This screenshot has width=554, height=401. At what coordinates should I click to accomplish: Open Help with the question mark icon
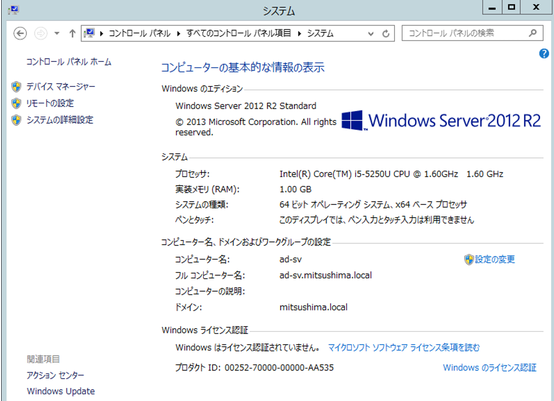pos(544,53)
